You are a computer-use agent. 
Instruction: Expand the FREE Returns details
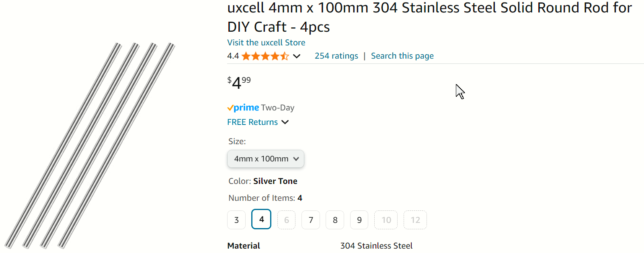click(x=285, y=122)
